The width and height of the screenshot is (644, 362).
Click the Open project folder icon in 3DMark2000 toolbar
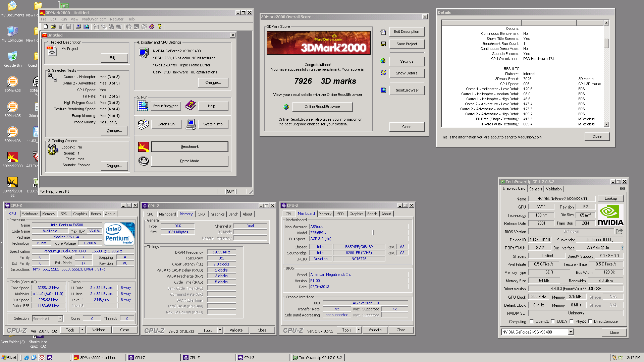click(x=53, y=26)
